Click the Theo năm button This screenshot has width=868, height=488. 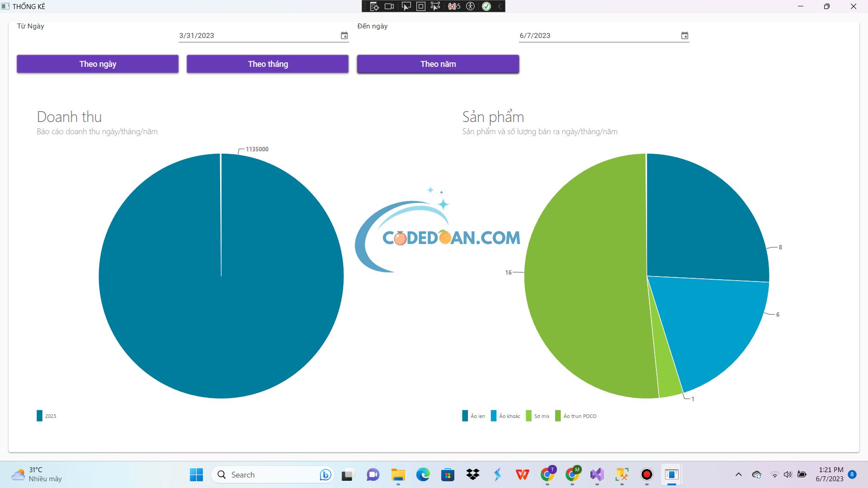pyautogui.click(x=438, y=64)
